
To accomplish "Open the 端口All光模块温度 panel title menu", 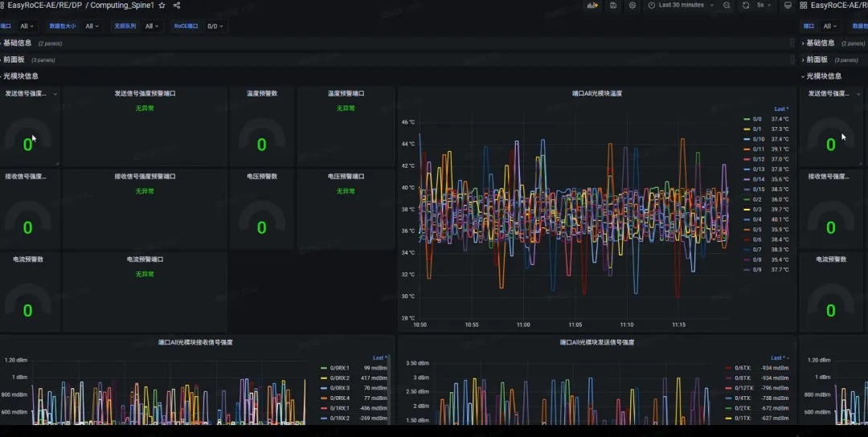I will 596,93.
